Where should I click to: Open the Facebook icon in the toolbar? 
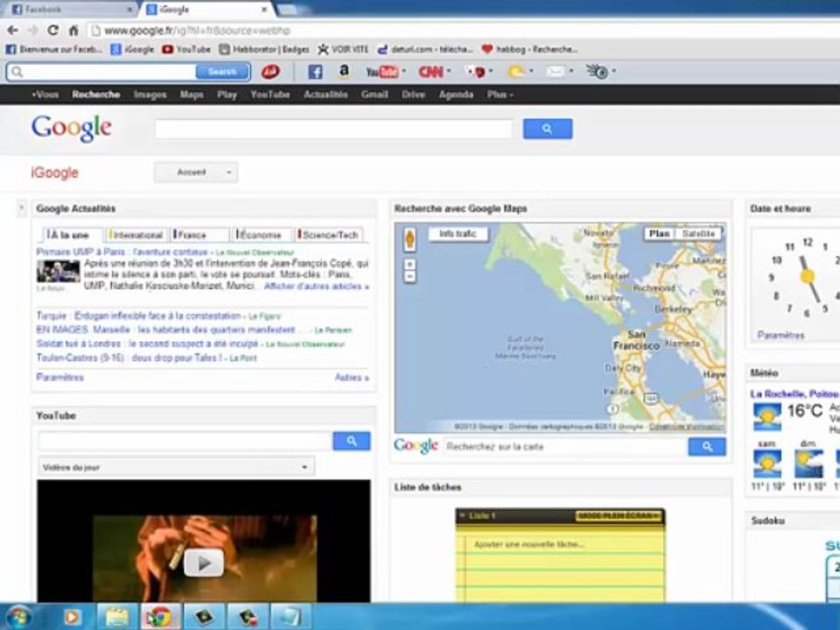coord(315,71)
